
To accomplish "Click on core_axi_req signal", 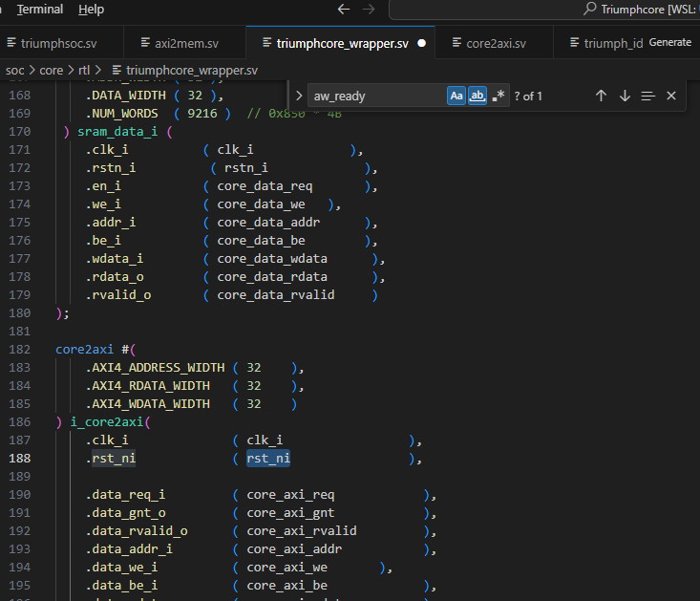I will tap(290, 495).
